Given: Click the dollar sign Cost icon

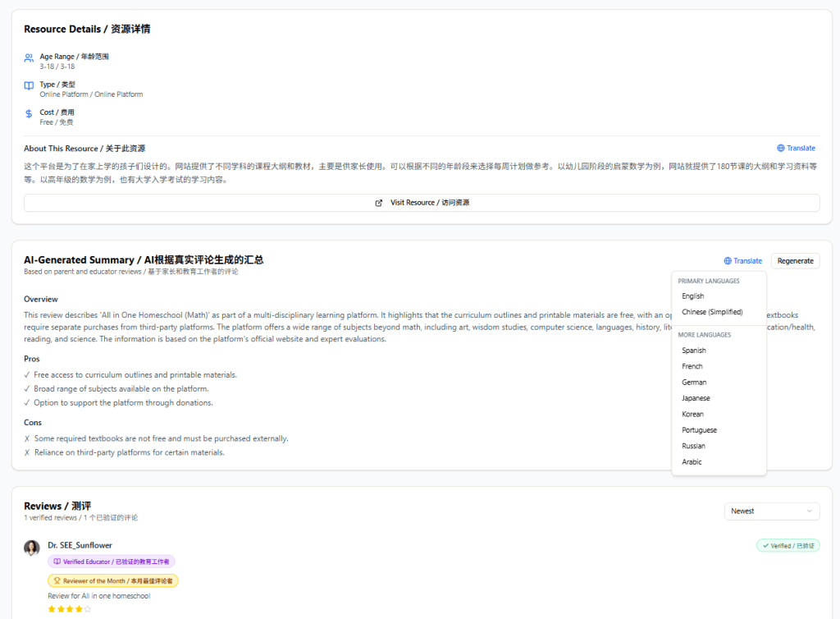Looking at the screenshot, I should pos(29,114).
